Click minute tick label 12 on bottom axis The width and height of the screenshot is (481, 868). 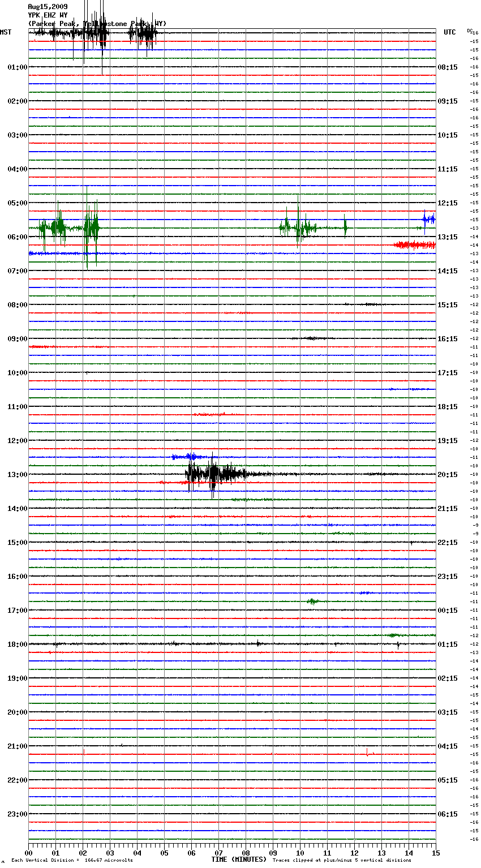(354, 853)
